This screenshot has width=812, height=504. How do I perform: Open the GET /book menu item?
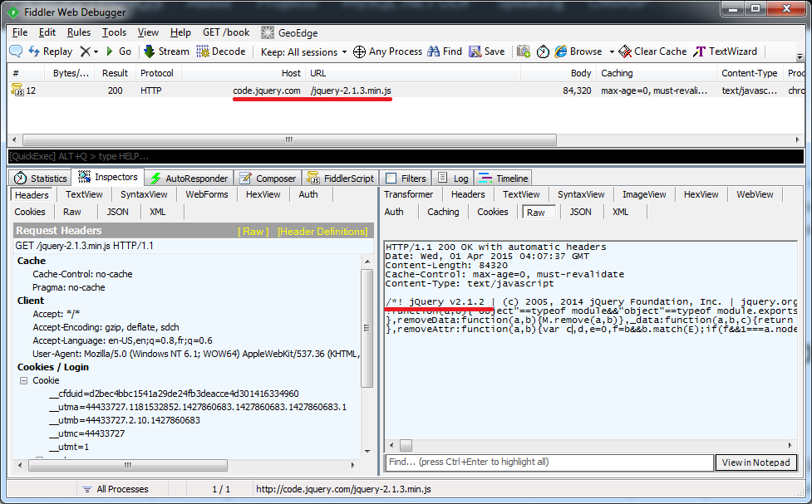[226, 32]
